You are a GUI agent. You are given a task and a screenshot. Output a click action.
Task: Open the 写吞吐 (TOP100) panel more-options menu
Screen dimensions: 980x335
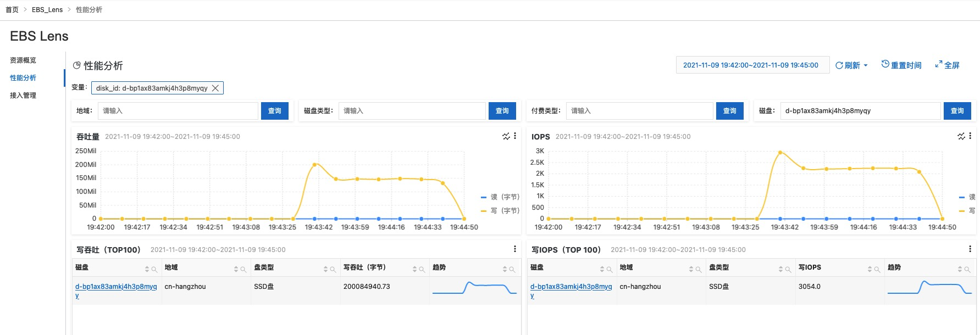point(515,249)
